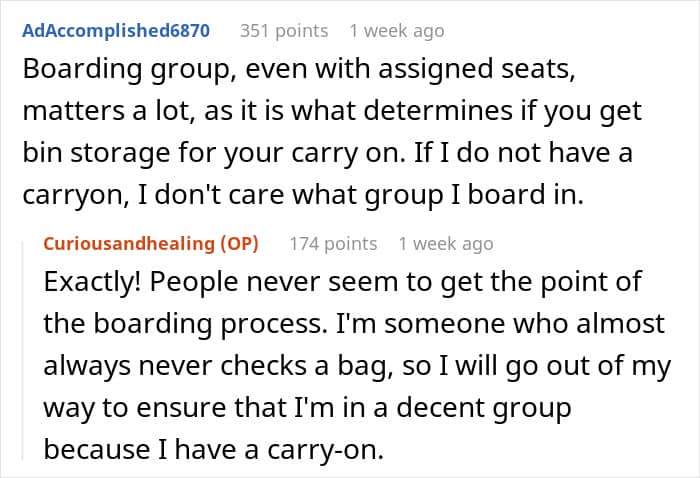The width and height of the screenshot is (700, 478).
Task: Click the words 'assigned seats' in the top comment
Action: point(476,70)
